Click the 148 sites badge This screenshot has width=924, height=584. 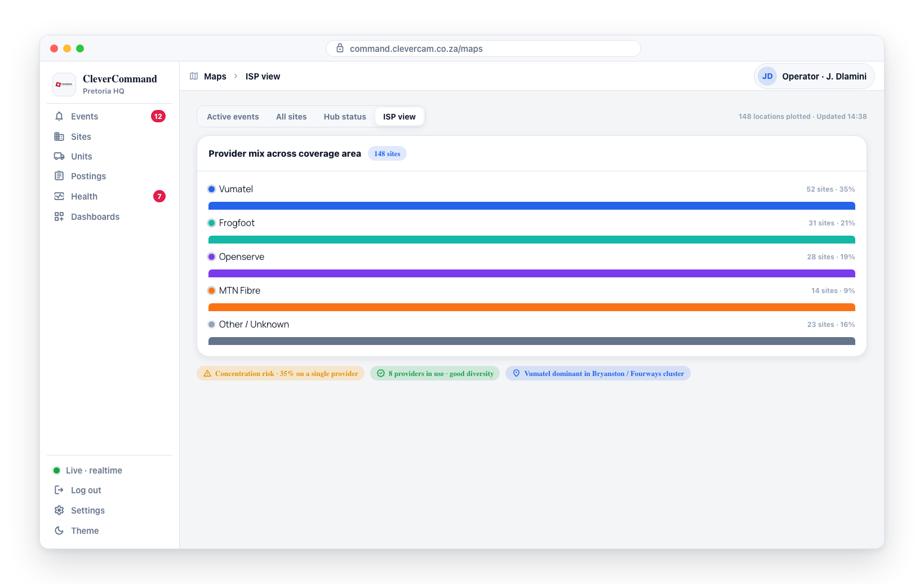387,153
